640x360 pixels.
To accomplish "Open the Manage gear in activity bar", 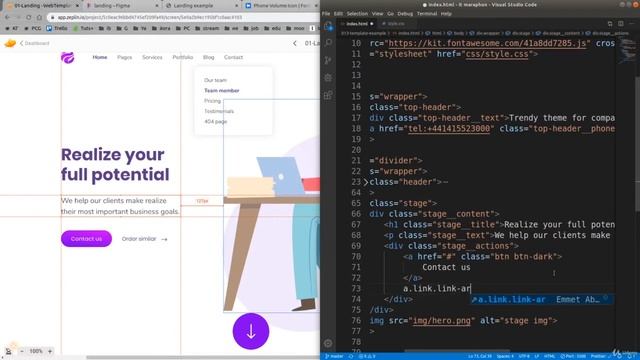I will [x=328, y=343].
